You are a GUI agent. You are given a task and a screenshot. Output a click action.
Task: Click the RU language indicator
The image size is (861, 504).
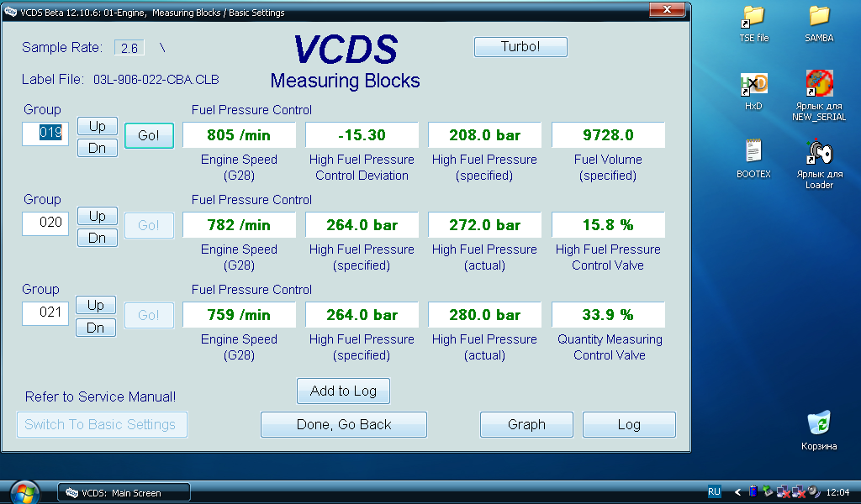click(714, 492)
